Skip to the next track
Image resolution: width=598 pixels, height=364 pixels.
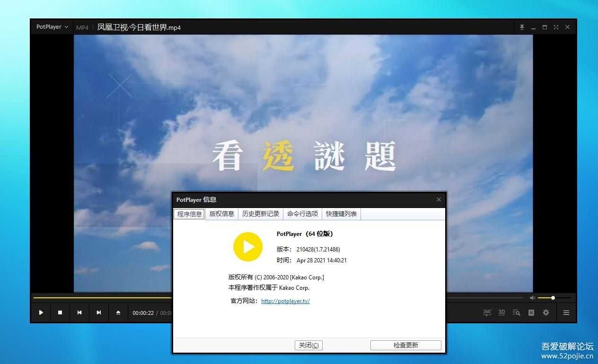pos(98,312)
